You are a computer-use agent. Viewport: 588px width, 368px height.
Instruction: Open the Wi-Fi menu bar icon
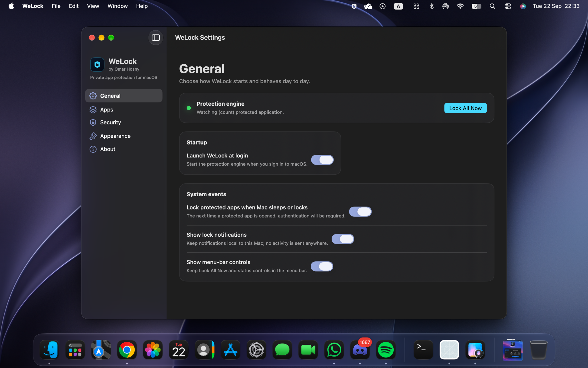coord(460,6)
